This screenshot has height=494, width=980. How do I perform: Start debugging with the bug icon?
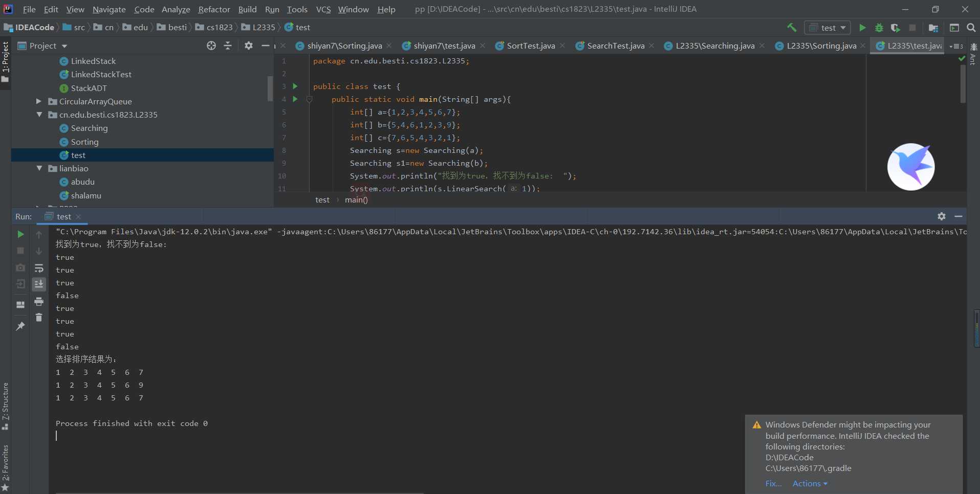pyautogui.click(x=879, y=28)
